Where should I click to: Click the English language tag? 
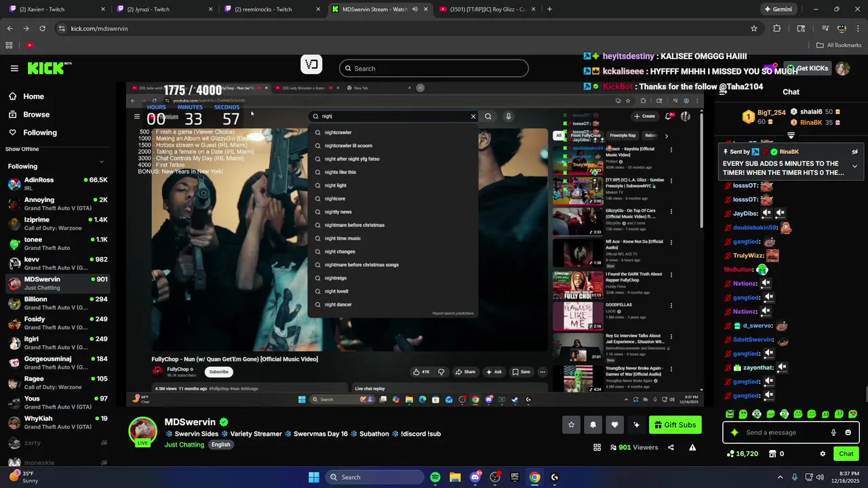220,445
